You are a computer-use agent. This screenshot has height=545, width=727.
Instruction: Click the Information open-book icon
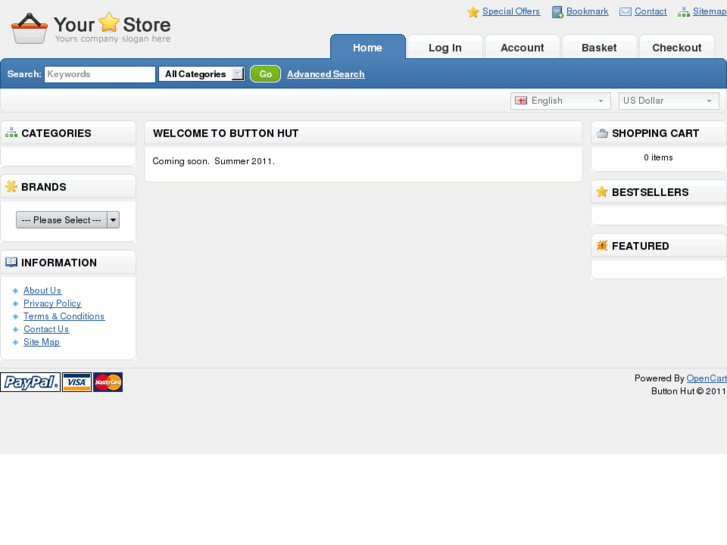pyautogui.click(x=11, y=262)
